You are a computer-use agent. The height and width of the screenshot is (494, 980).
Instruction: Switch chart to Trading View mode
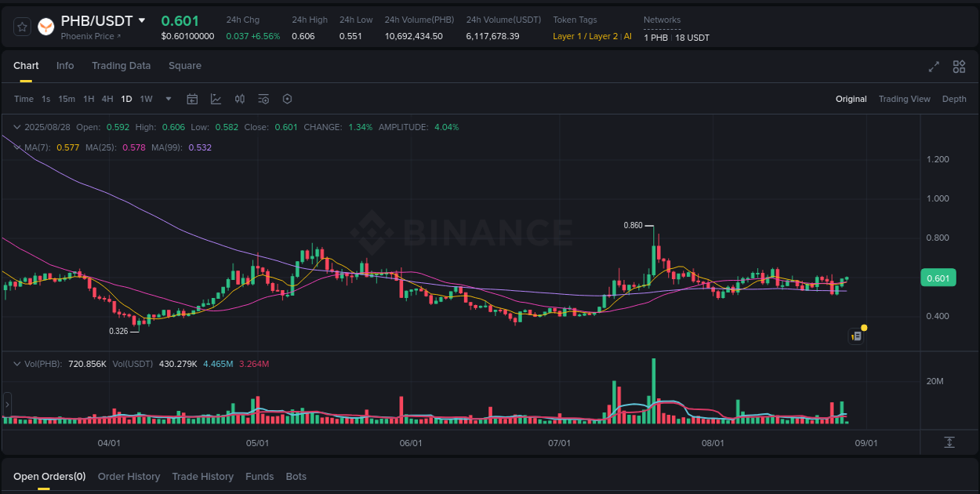(904, 99)
